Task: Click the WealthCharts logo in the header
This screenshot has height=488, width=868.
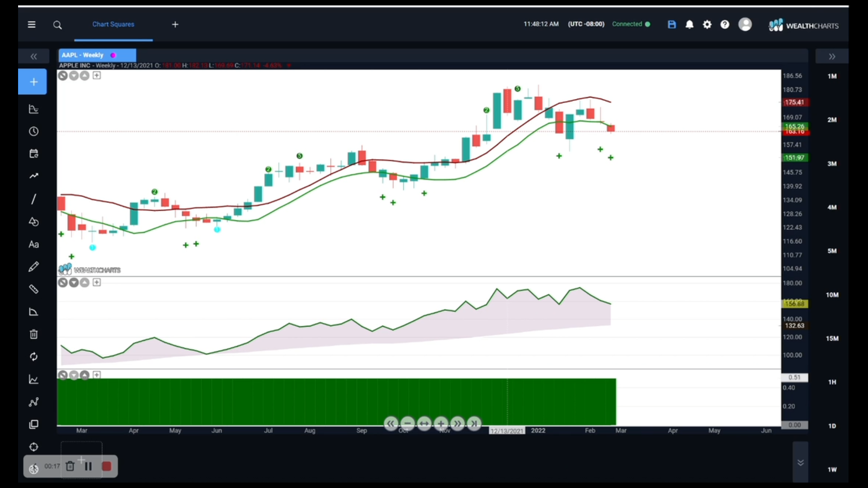Action: (x=804, y=25)
